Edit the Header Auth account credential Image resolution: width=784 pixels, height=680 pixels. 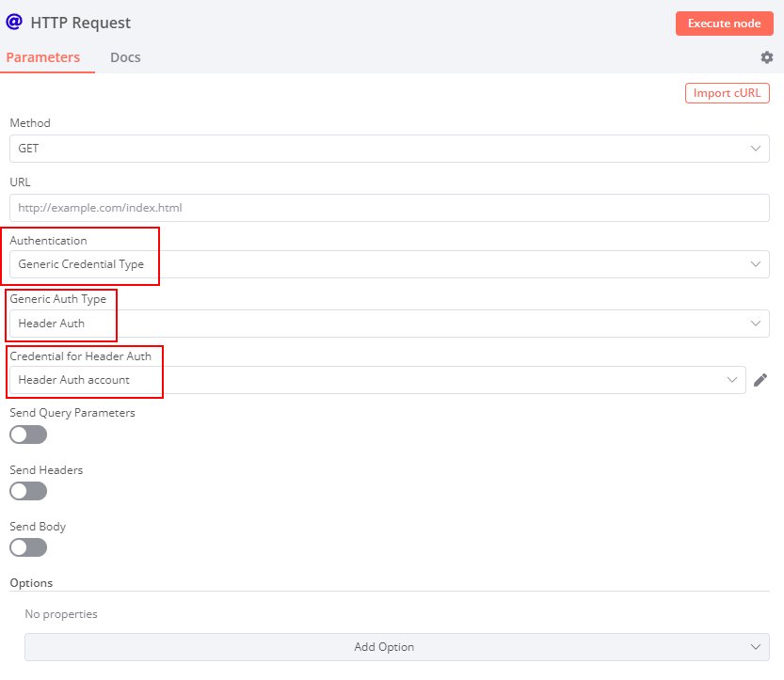tap(760, 380)
